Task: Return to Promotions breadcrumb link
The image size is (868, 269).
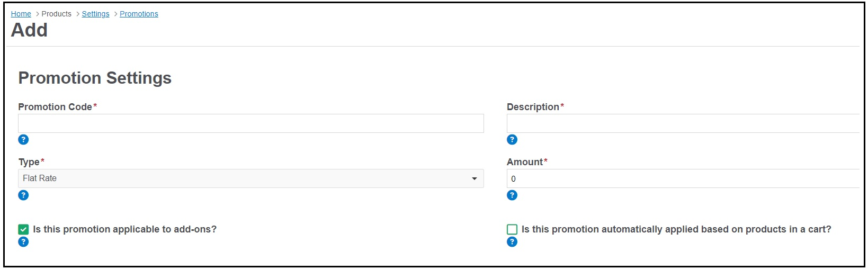Action: (139, 14)
